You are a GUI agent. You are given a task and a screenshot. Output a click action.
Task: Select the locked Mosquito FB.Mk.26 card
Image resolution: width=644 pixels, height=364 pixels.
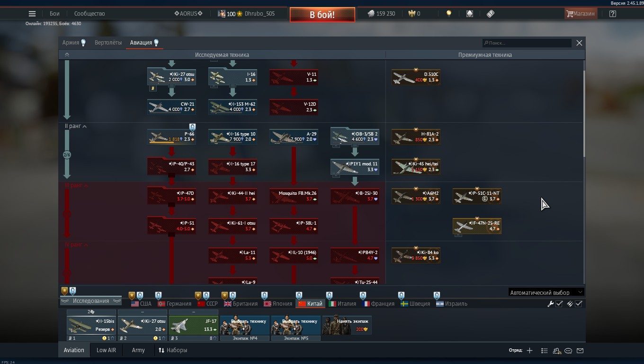click(294, 196)
